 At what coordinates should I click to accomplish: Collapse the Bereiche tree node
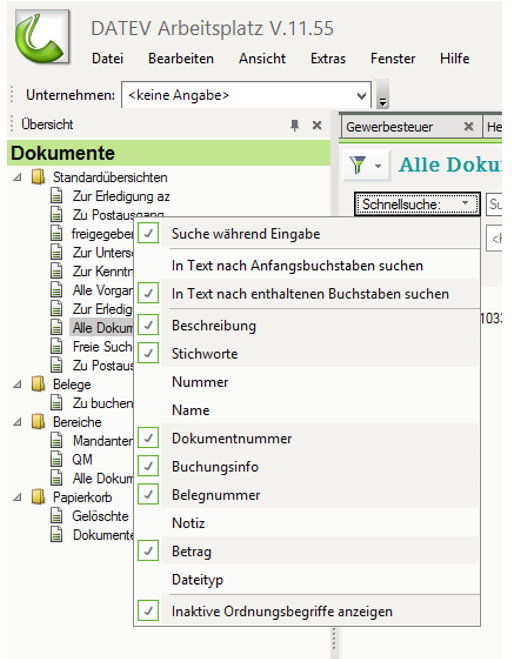17,422
